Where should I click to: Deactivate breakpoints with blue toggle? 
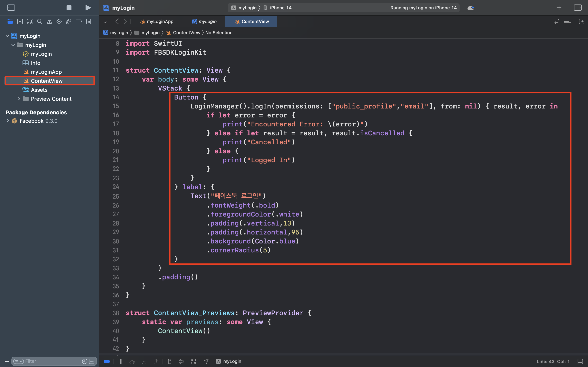tap(107, 361)
